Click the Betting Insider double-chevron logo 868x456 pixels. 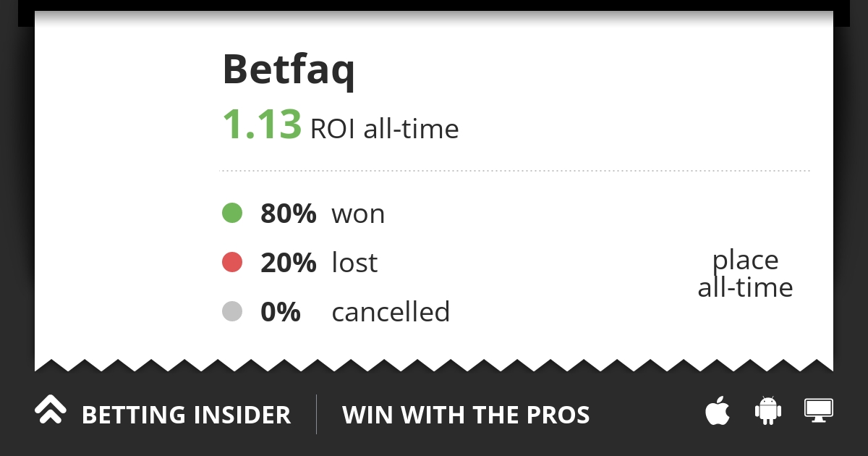click(x=51, y=410)
